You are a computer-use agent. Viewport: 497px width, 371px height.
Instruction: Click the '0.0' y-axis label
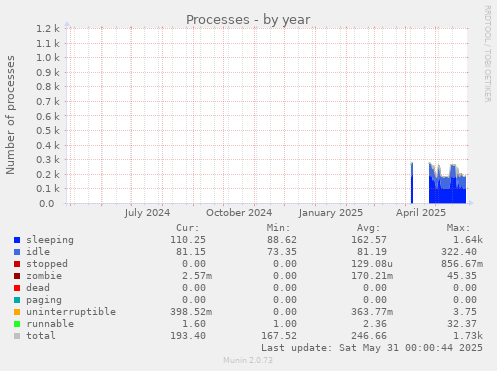(x=47, y=204)
